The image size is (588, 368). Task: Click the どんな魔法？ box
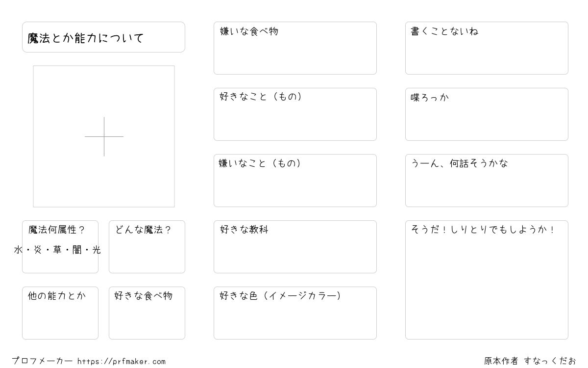147,247
